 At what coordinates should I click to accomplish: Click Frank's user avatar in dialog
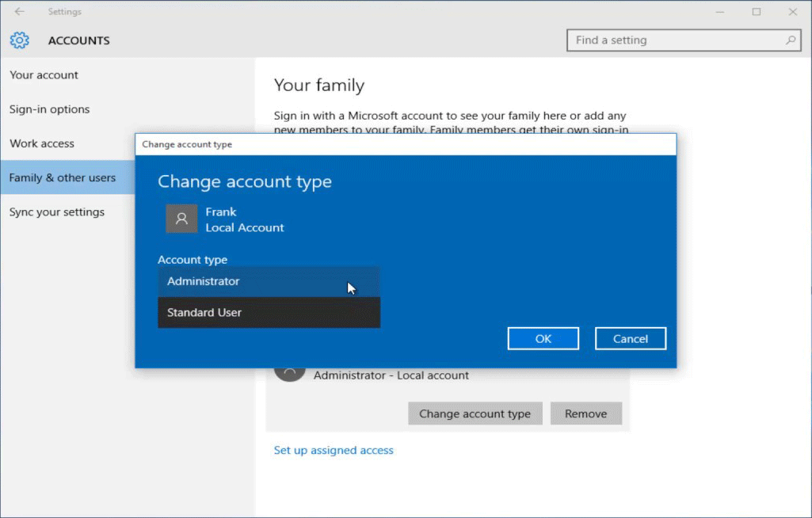(x=181, y=219)
